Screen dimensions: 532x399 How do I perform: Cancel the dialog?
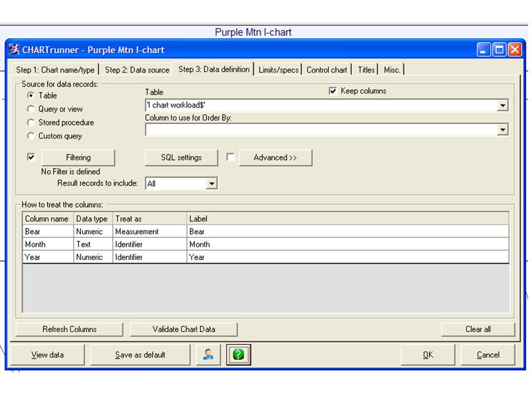[x=488, y=355]
